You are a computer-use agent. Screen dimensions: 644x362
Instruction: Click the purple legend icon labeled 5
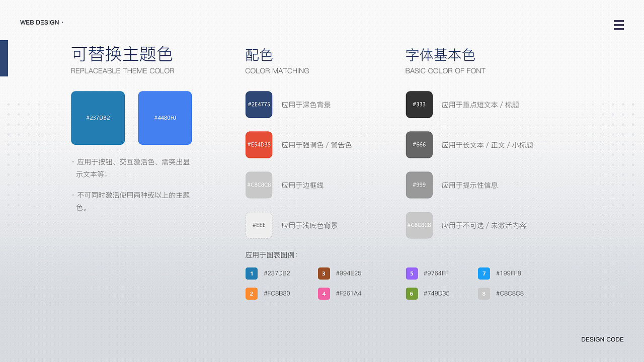coord(412,273)
